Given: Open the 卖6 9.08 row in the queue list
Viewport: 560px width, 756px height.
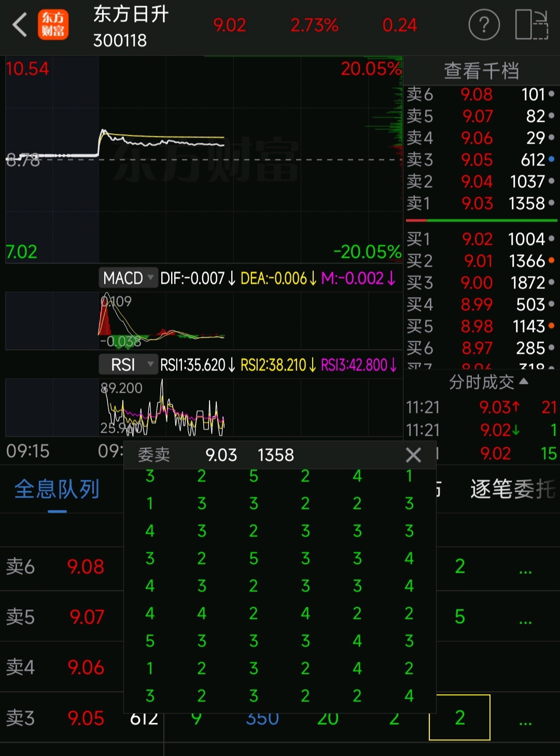Looking at the screenshot, I should 61,567.
